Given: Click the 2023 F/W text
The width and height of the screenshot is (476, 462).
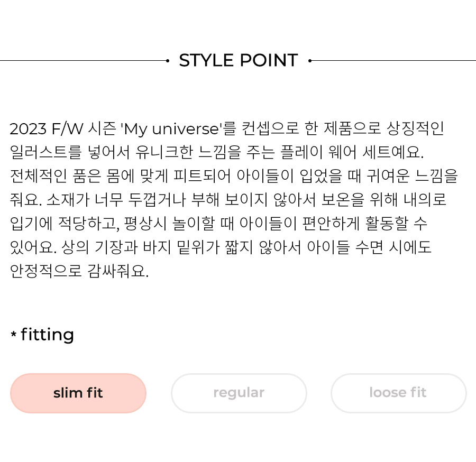Looking at the screenshot, I should pos(47,128).
